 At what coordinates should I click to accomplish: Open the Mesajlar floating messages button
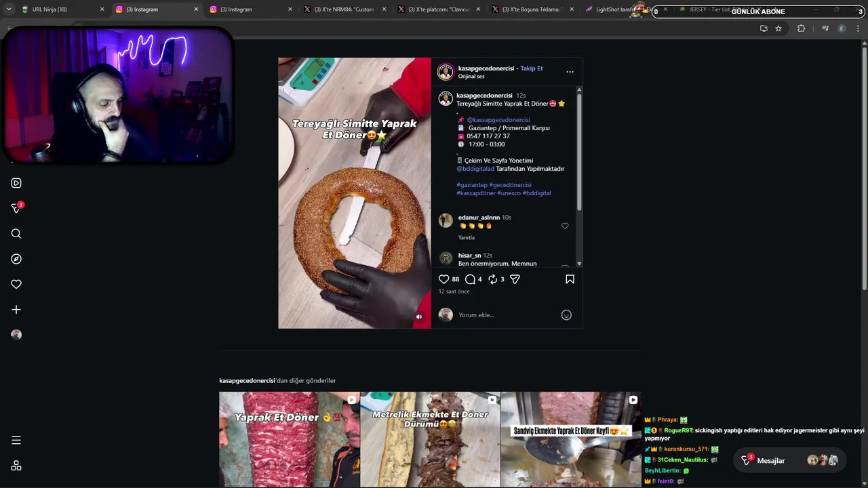click(x=791, y=461)
